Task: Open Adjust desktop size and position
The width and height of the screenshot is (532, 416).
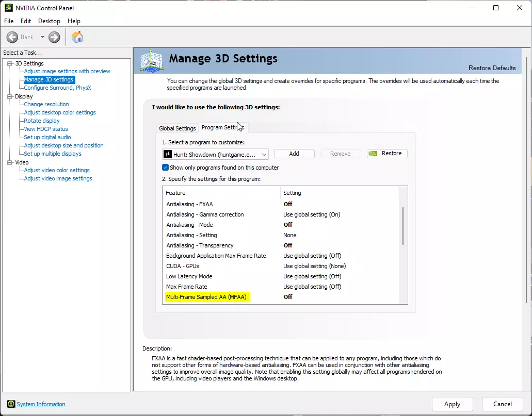Action: (63, 145)
